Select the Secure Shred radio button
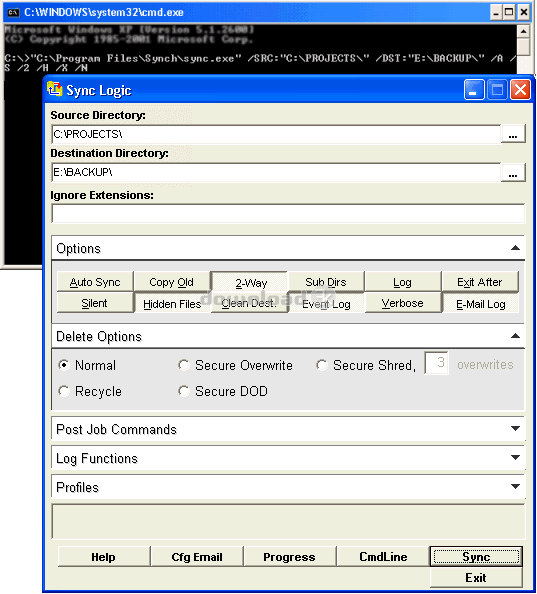Screen dimensions: 537x594 click(322, 365)
